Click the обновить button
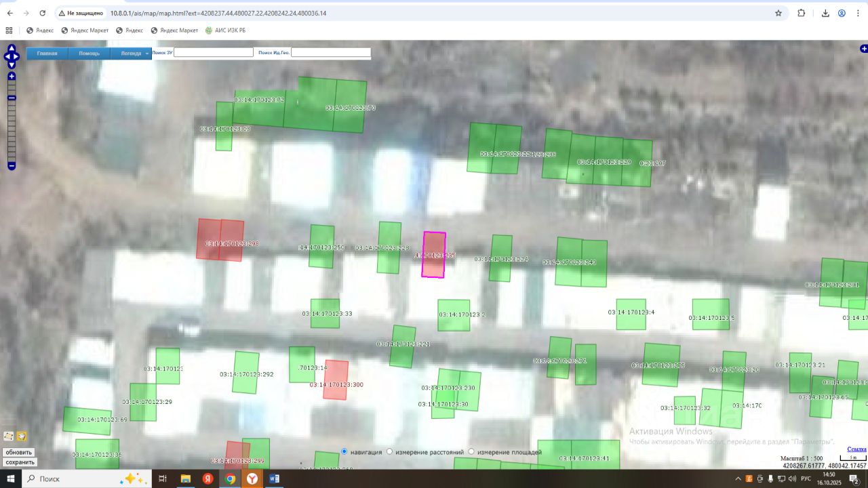 [19, 452]
